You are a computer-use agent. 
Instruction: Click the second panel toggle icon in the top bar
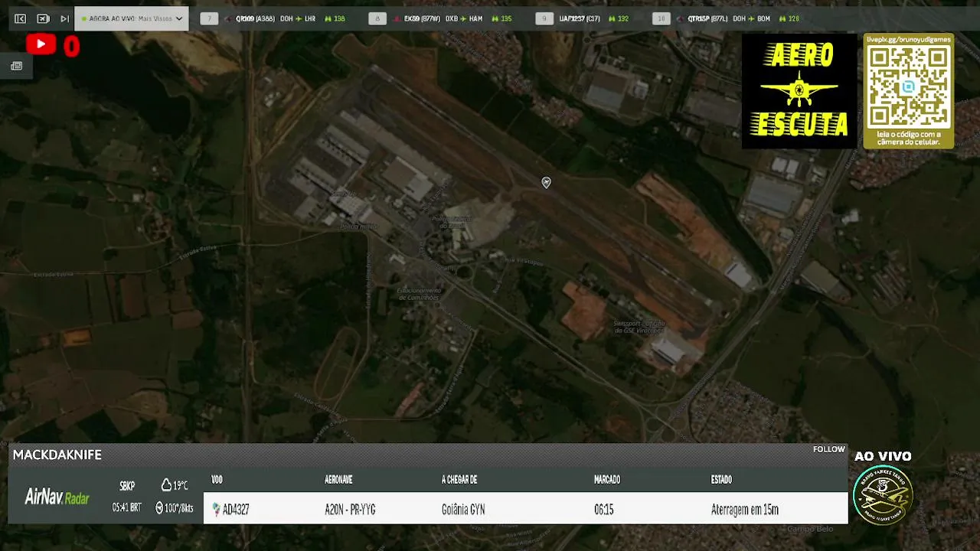point(43,18)
